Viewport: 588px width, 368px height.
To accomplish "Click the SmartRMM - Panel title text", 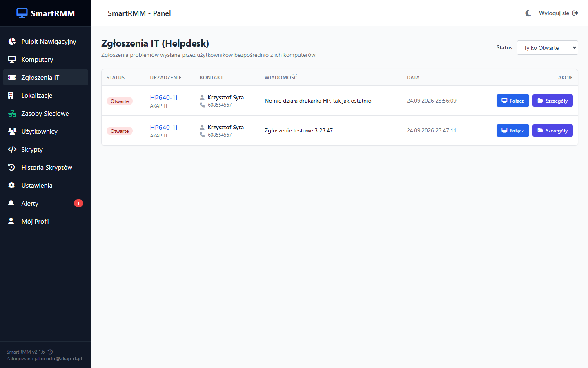I will [x=139, y=13].
